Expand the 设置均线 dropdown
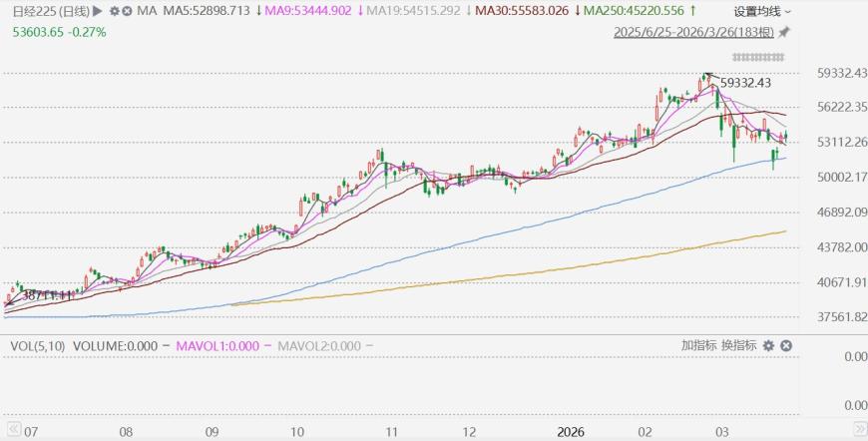 [763, 11]
